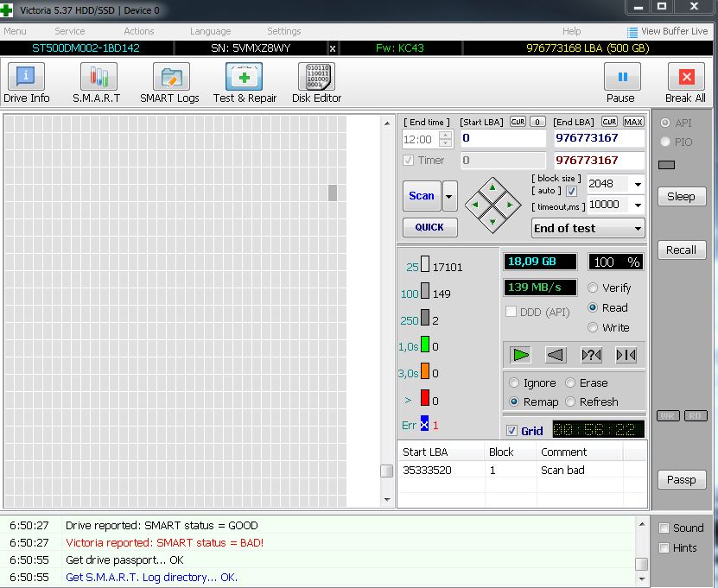Click the green 1,0s block swatch
The image size is (718, 588).
tap(425, 345)
